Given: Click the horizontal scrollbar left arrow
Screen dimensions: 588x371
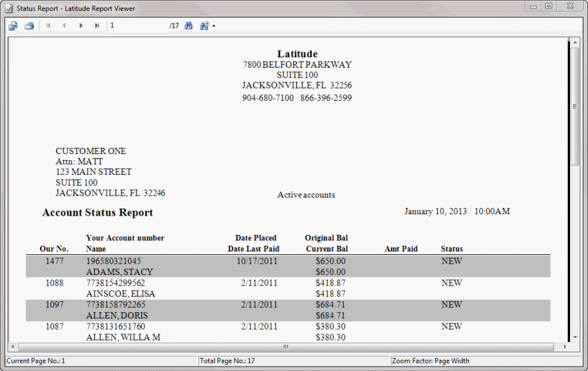Looking at the screenshot, I should click(12, 347).
